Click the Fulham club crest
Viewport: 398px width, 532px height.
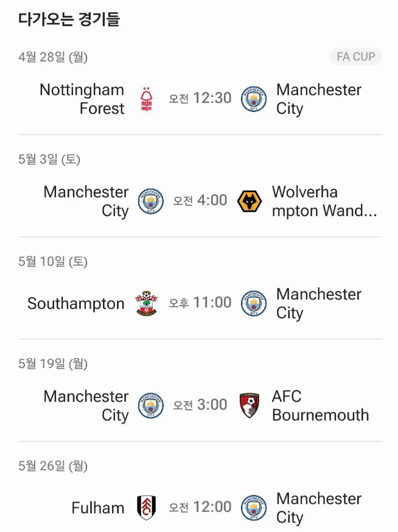click(147, 508)
